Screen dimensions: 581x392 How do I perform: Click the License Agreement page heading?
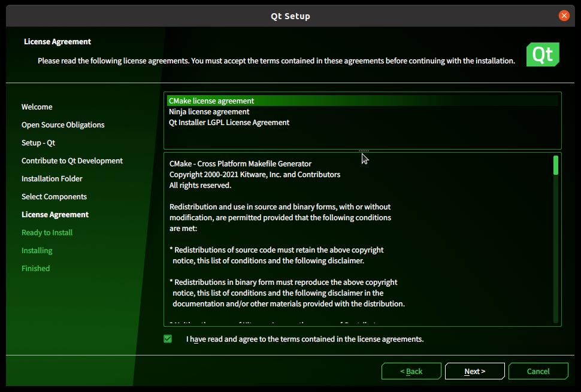click(58, 41)
